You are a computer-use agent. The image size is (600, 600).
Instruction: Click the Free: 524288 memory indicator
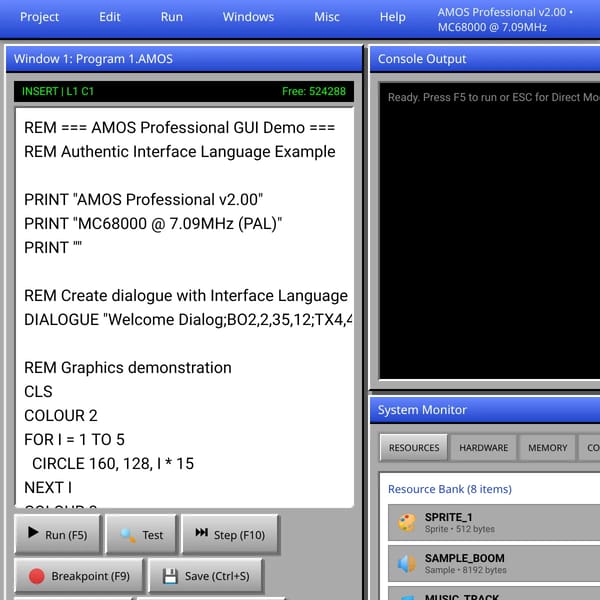coord(313,91)
